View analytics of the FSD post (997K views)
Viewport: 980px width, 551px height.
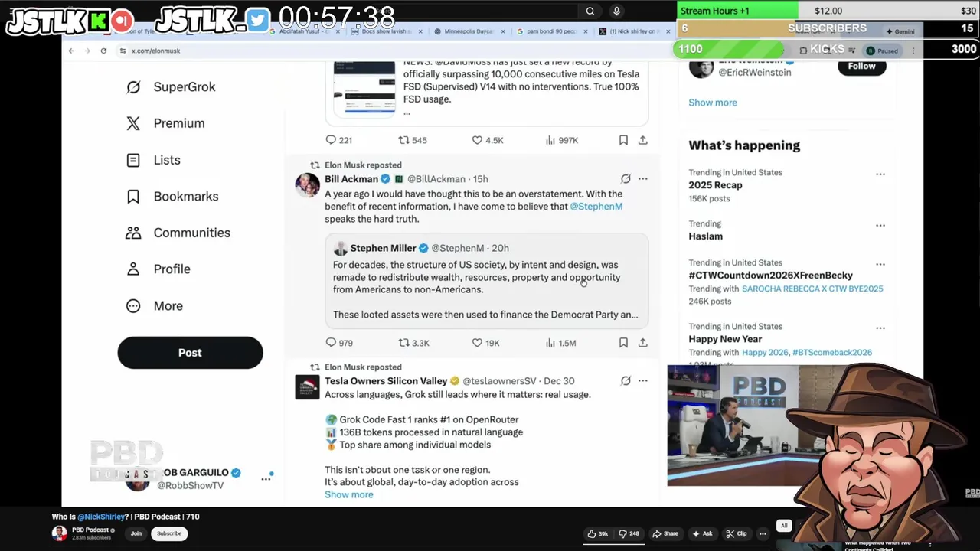561,140
